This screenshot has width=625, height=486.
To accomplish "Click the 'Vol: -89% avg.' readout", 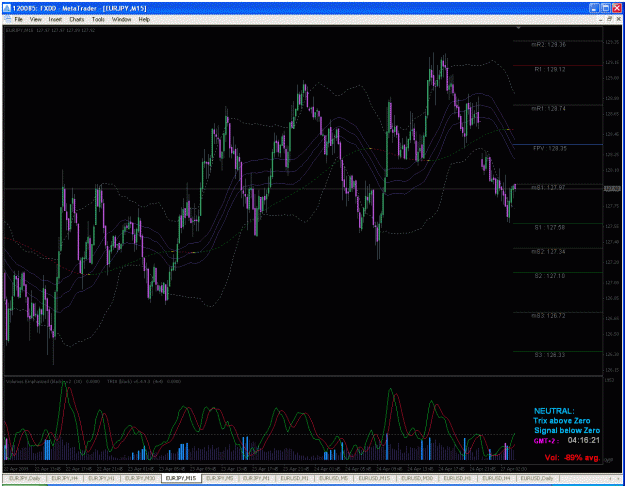I will coord(572,458).
